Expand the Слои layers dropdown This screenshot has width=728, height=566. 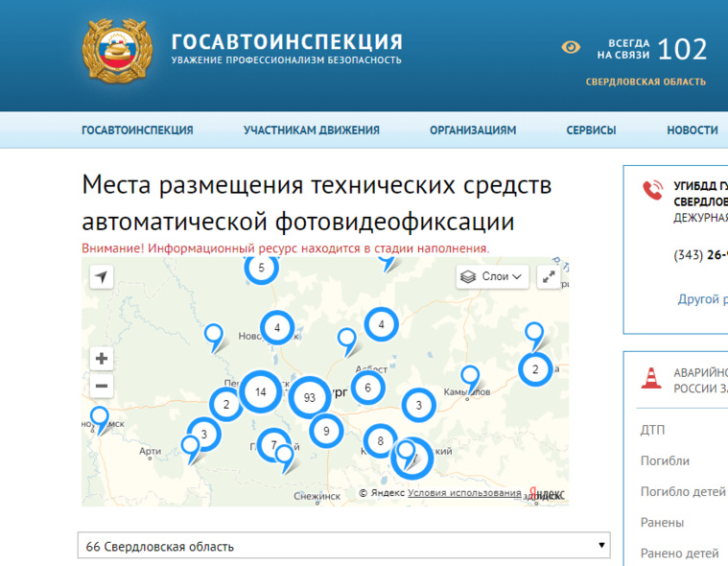click(492, 276)
